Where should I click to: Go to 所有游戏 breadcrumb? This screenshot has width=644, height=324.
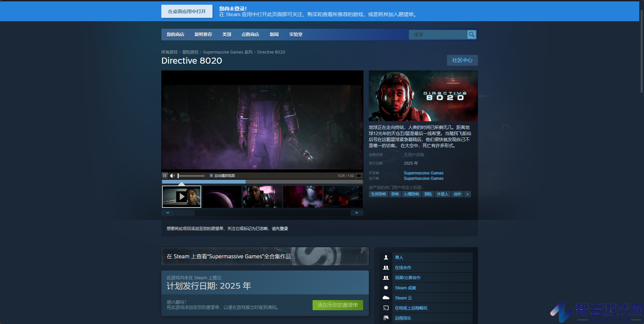(x=169, y=52)
